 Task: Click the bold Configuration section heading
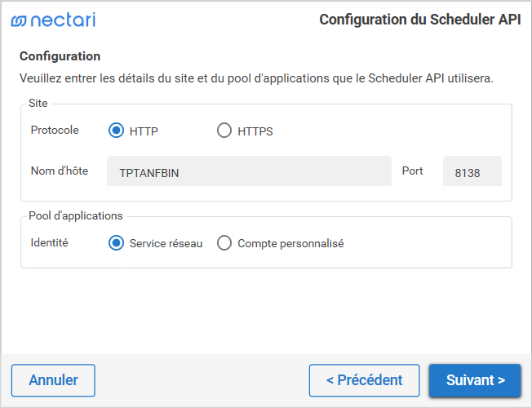click(x=60, y=56)
